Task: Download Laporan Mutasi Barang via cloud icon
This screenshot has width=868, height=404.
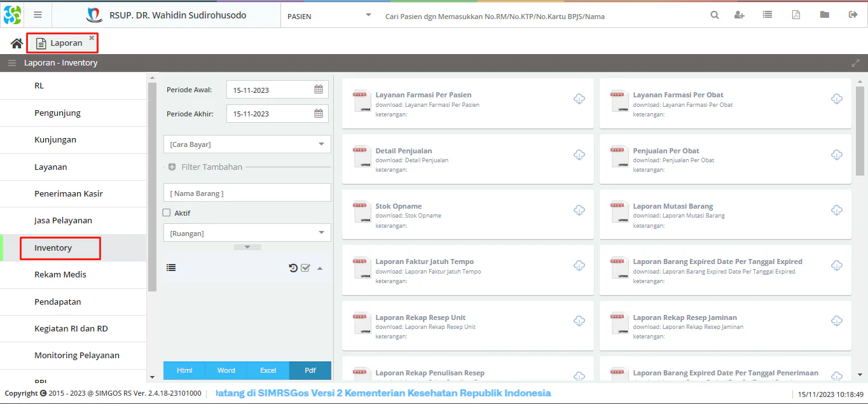Action: 837,210
